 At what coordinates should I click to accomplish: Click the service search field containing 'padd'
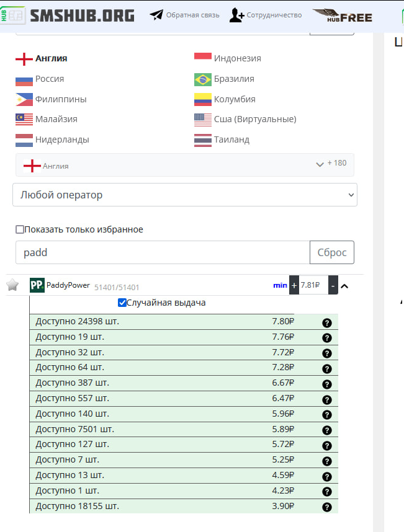163,252
